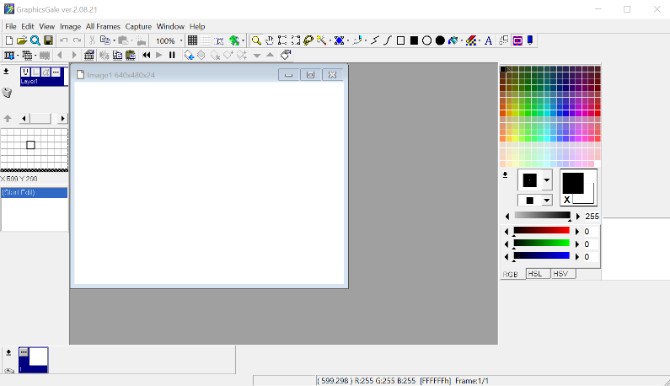Select the flood fill bucket tool

pos(453,41)
